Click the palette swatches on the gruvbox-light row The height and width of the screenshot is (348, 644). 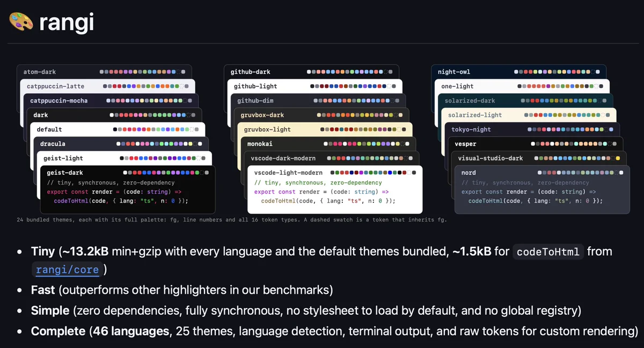click(363, 129)
